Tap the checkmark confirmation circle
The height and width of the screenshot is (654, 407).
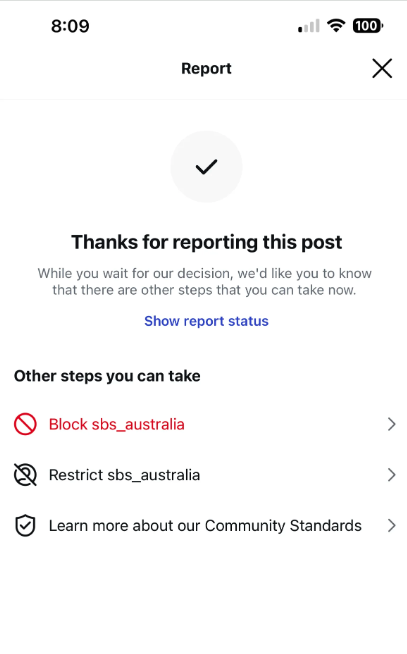206,167
